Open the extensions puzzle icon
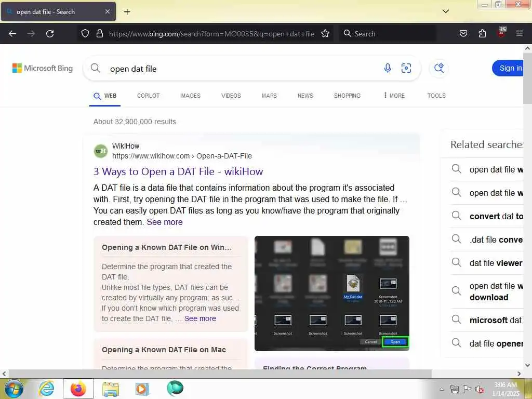 (482, 34)
